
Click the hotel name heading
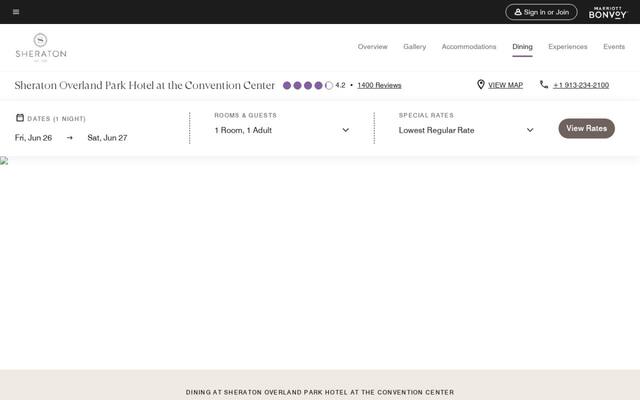click(144, 85)
